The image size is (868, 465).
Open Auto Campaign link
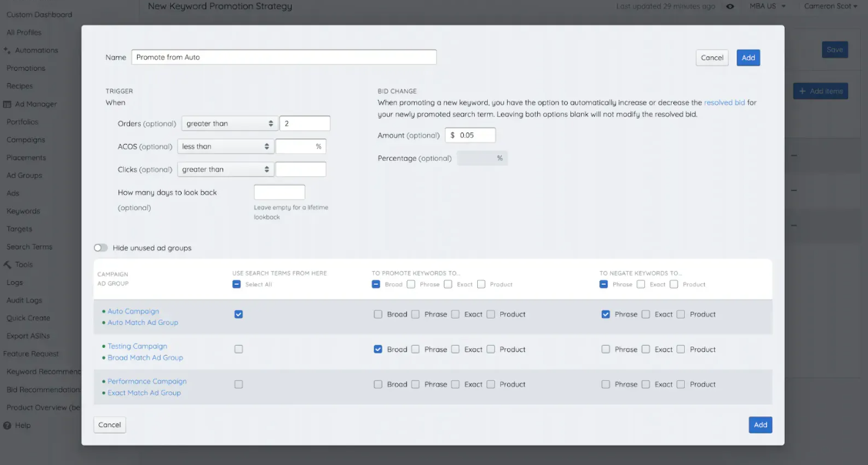(x=133, y=311)
